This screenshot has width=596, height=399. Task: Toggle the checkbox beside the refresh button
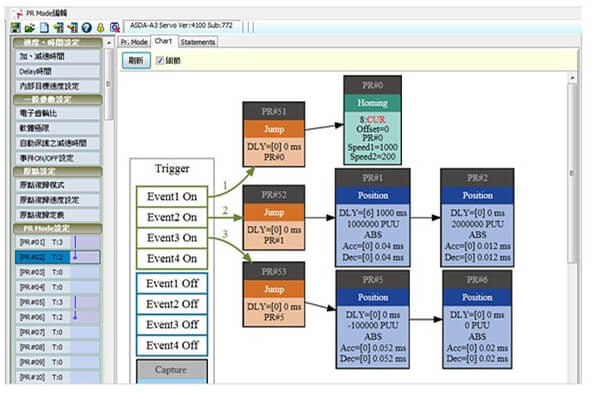tap(160, 60)
